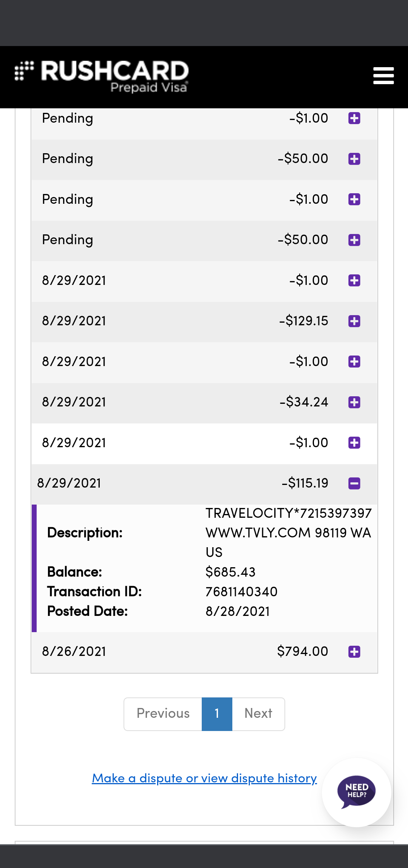Go to the Previous page
Image resolution: width=408 pixels, height=868 pixels.
pyautogui.click(x=163, y=714)
